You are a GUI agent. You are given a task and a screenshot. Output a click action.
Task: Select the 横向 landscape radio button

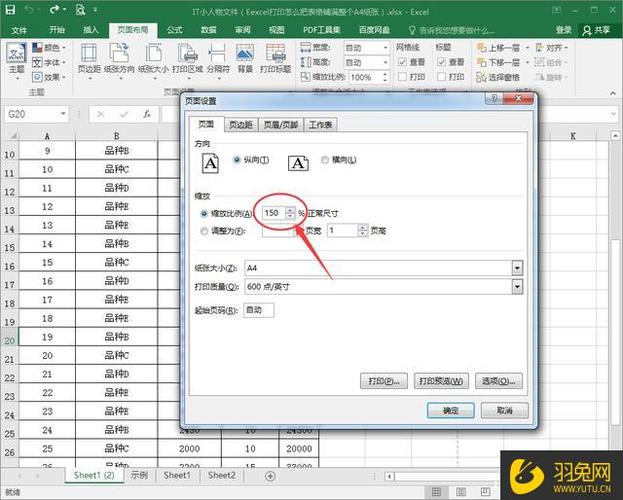(325, 160)
